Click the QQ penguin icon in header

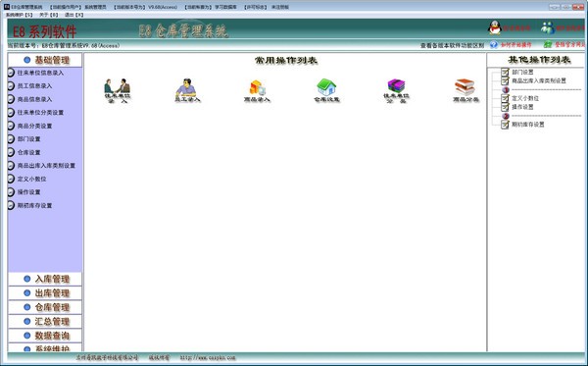[x=495, y=27]
